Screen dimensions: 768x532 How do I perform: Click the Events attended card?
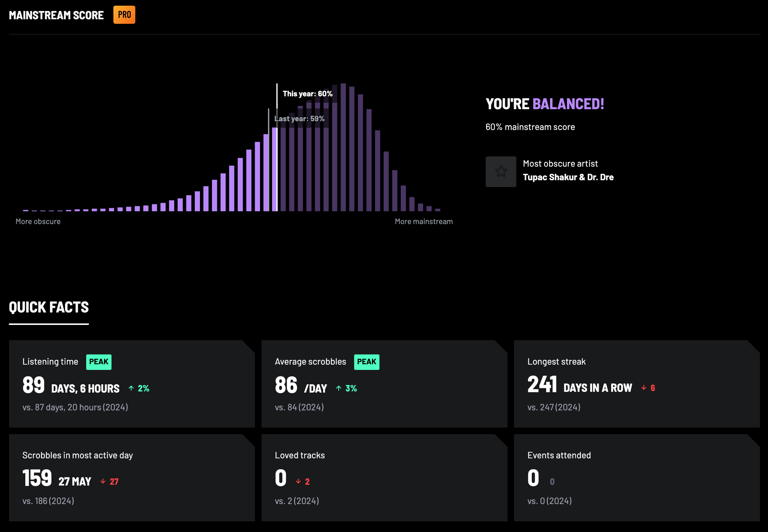(x=636, y=478)
